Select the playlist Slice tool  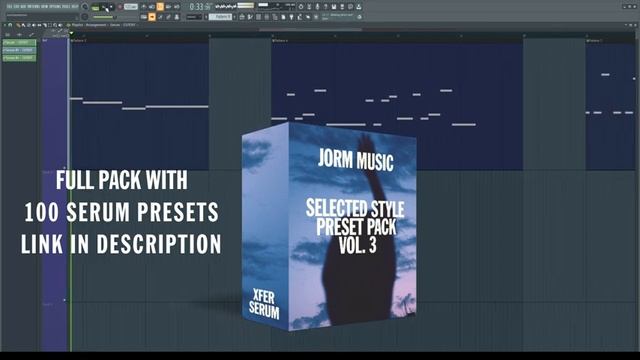tap(44, 25)
